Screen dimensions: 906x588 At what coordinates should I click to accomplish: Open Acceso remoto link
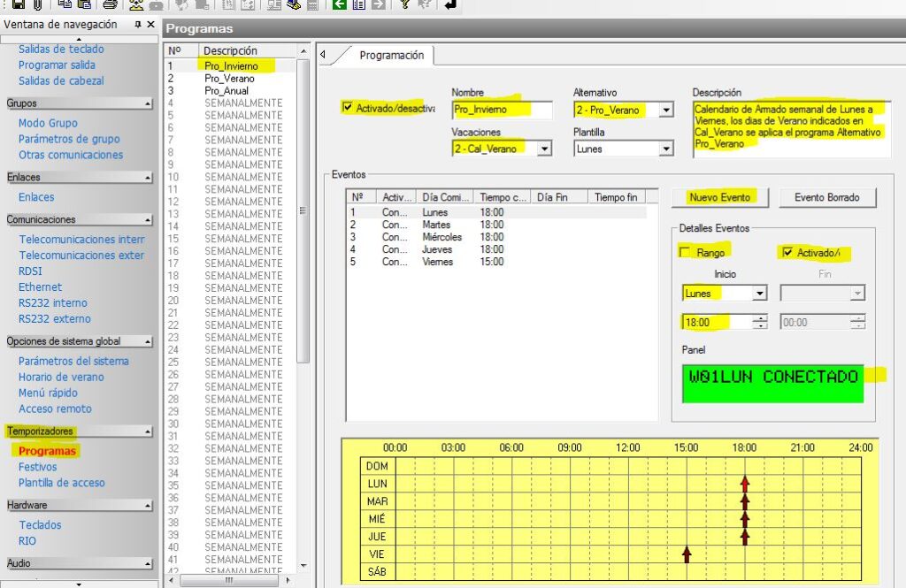[55, 409]
